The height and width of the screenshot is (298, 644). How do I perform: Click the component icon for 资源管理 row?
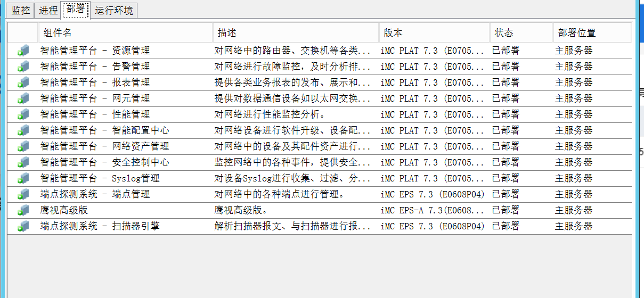[x=23, y=51]
